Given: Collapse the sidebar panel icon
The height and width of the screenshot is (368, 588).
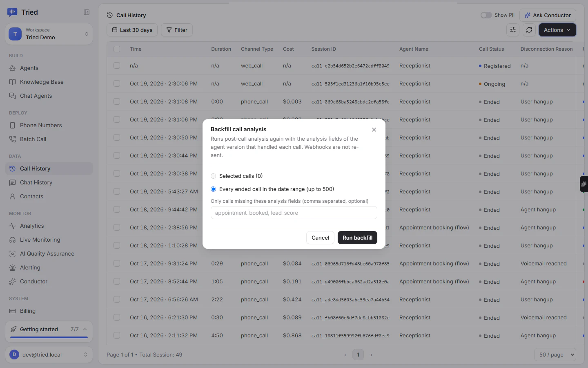Looking at the screenshot, I should [87, 12].
